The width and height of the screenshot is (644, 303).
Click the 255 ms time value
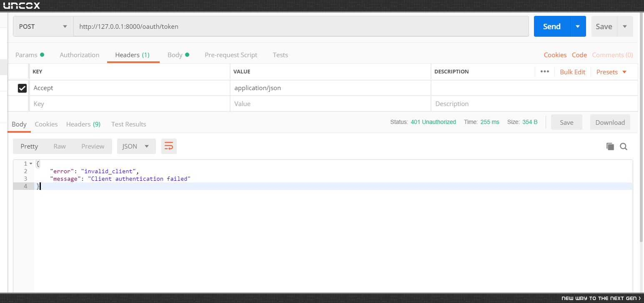tap(489, 122)
